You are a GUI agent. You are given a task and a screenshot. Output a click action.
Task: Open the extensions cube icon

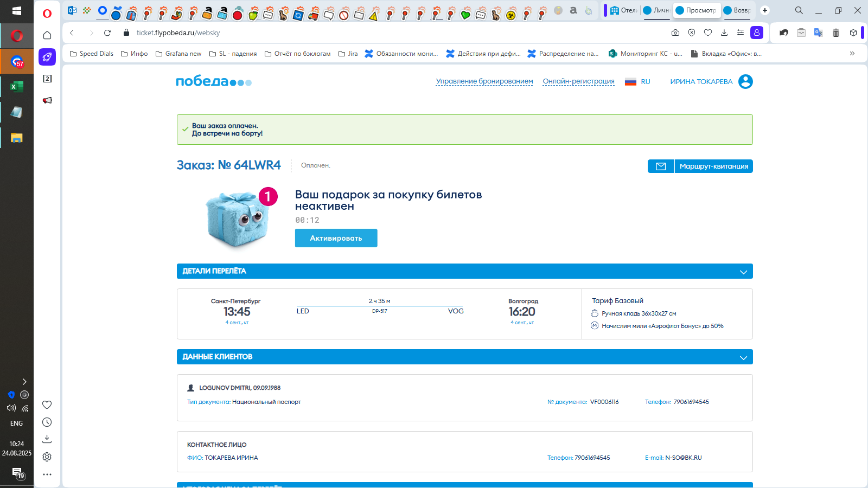[853, 33]
